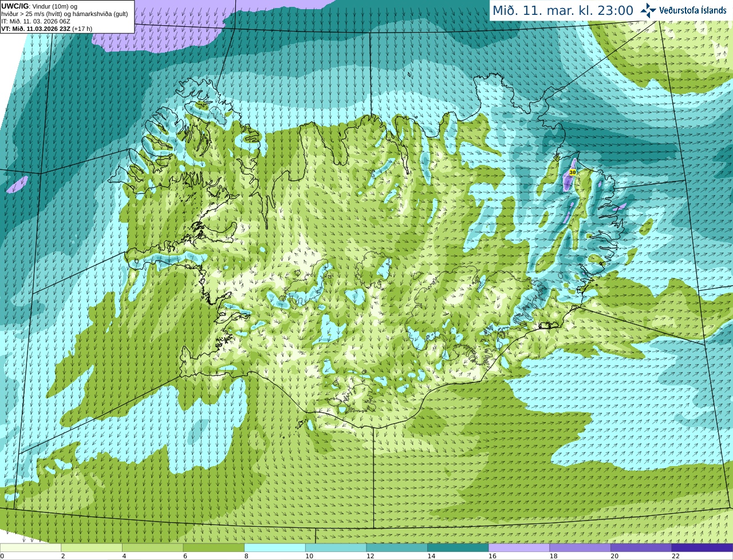Click the 'Mið. 11. mar. kl. 23:00' timestamp
733x560 pixels.
562,10
